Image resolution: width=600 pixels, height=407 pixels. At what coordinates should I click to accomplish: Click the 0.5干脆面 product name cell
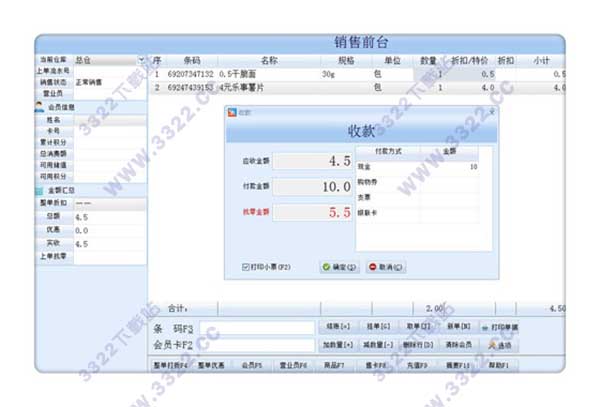point(237,74)
